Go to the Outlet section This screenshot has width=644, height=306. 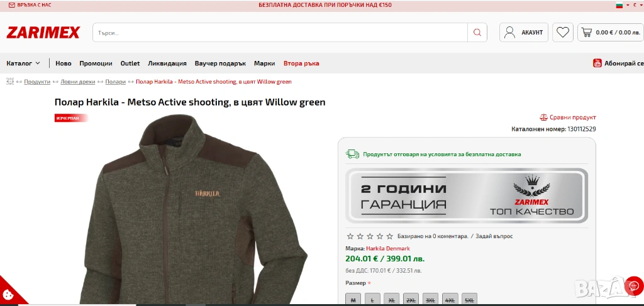pyautogui.click(x=130, y=63)
